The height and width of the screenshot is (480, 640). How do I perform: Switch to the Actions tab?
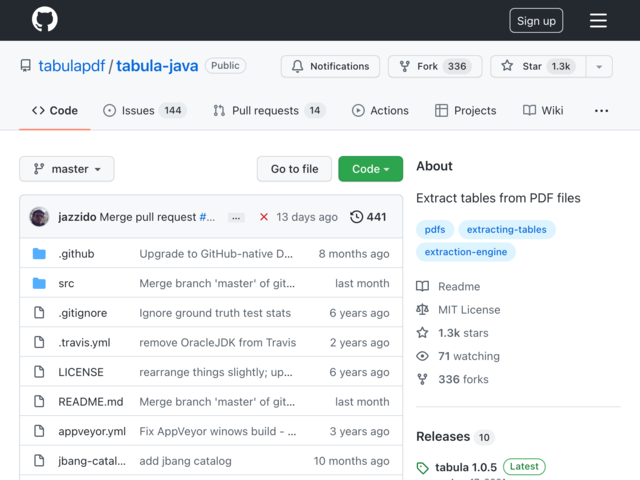click(x=380, y=111)
